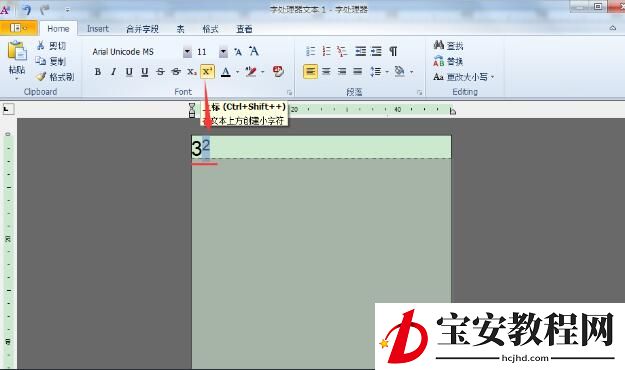Expand the font size dropdown arrow
This screenshot has width=625, height=370.
pos(223,52)
